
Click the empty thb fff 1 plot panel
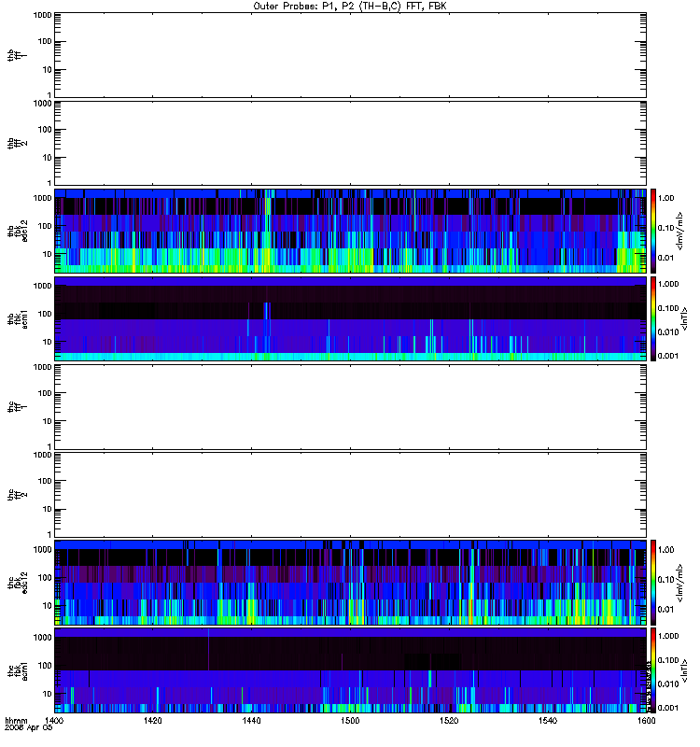pyautogui.click(x=350, y=55)
